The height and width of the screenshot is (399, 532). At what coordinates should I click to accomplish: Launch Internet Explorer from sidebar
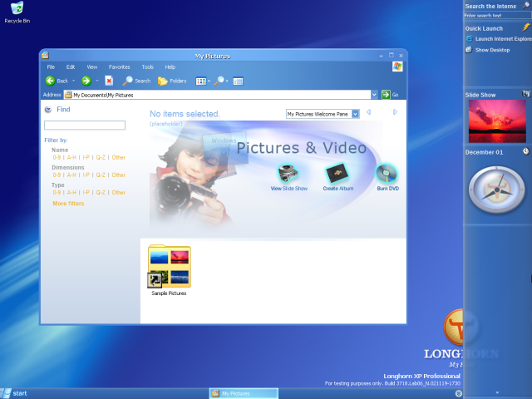pos(499,39)
